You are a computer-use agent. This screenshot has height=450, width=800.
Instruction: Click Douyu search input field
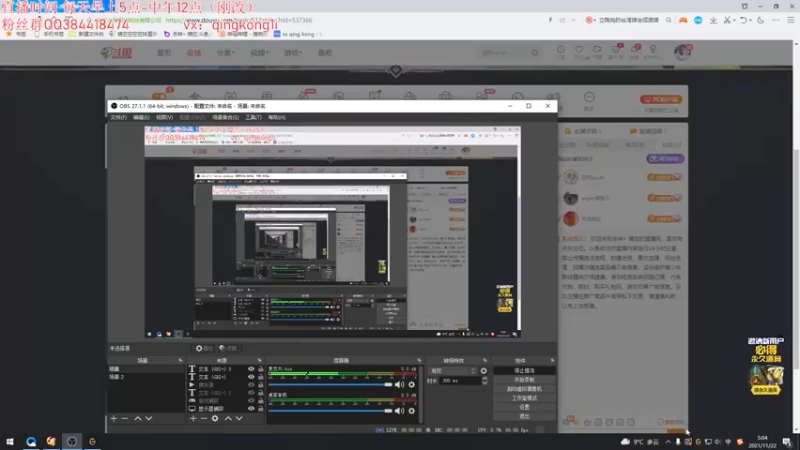click(x=504, y=53)
